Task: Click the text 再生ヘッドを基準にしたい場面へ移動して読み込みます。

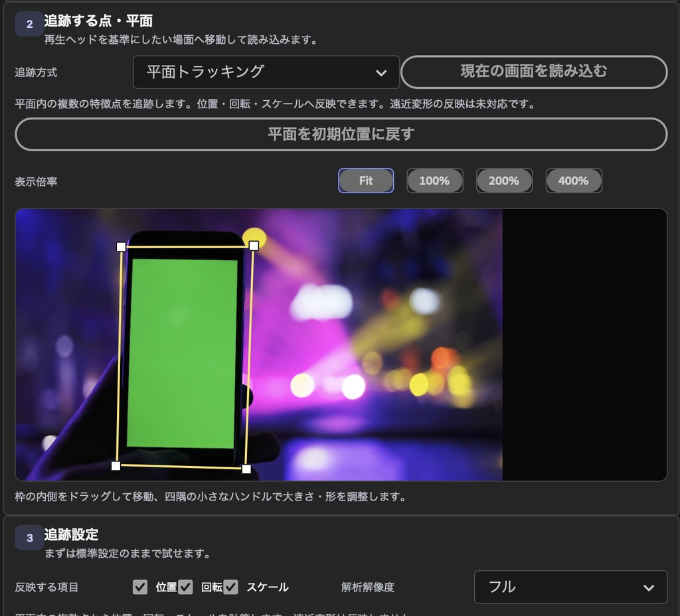Action: point(181,40)
